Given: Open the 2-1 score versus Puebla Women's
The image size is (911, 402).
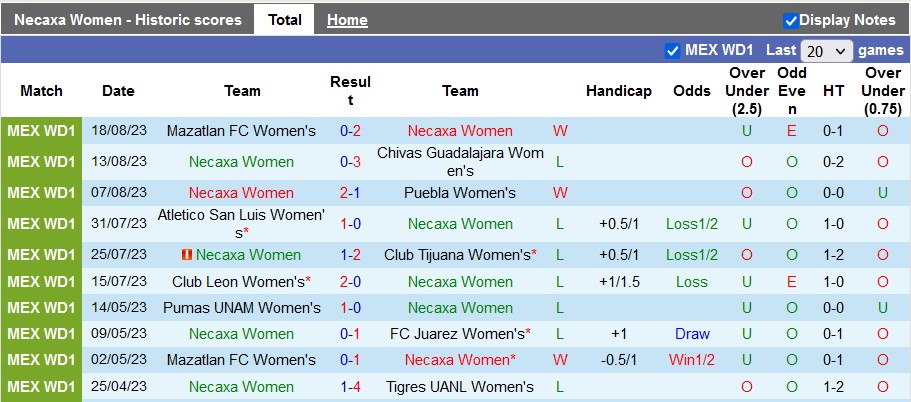Looking at the screenshot, I should 350,193.
